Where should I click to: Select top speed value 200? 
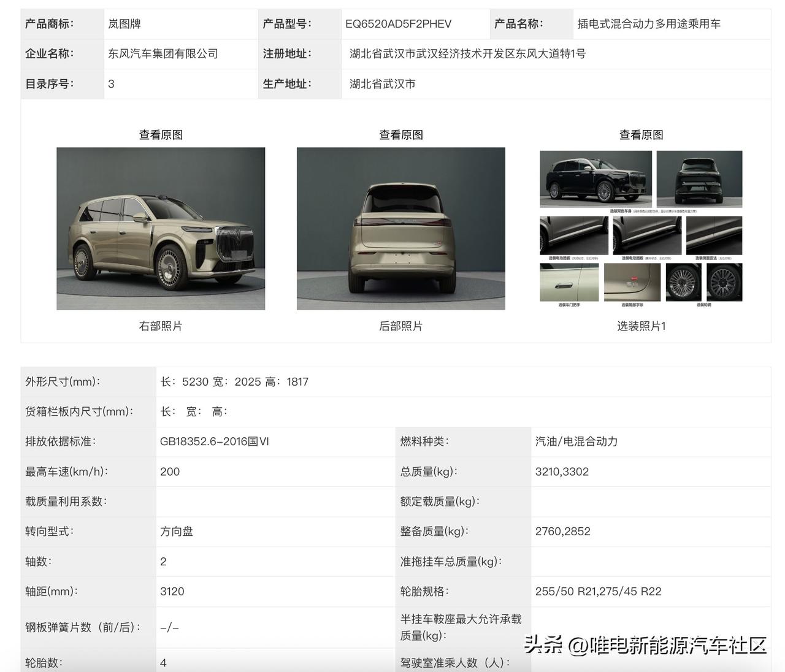(170, 472)
